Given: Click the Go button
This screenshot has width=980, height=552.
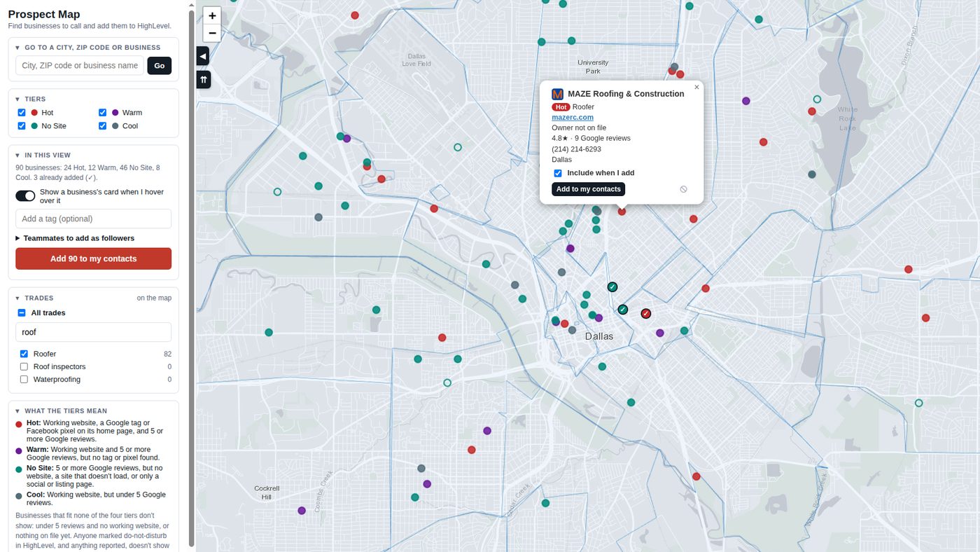Looking at the screenshot, I should pos(160,65).
